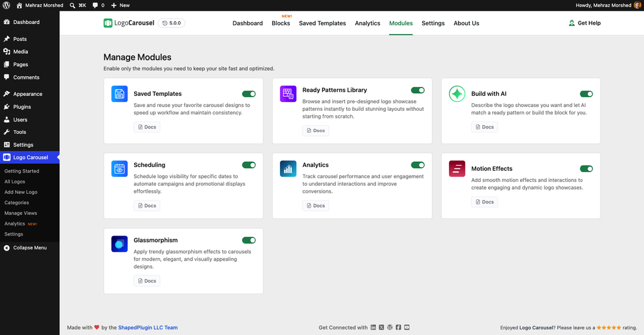Click the user avatar in top right corner
This screenshot has width=644, height=335.
tap(638, 5)
